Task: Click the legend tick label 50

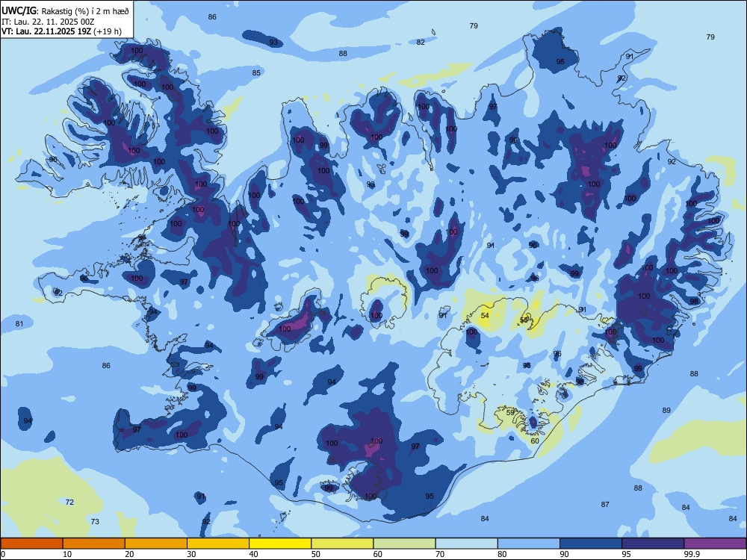Action: click(x=315, y=554)
